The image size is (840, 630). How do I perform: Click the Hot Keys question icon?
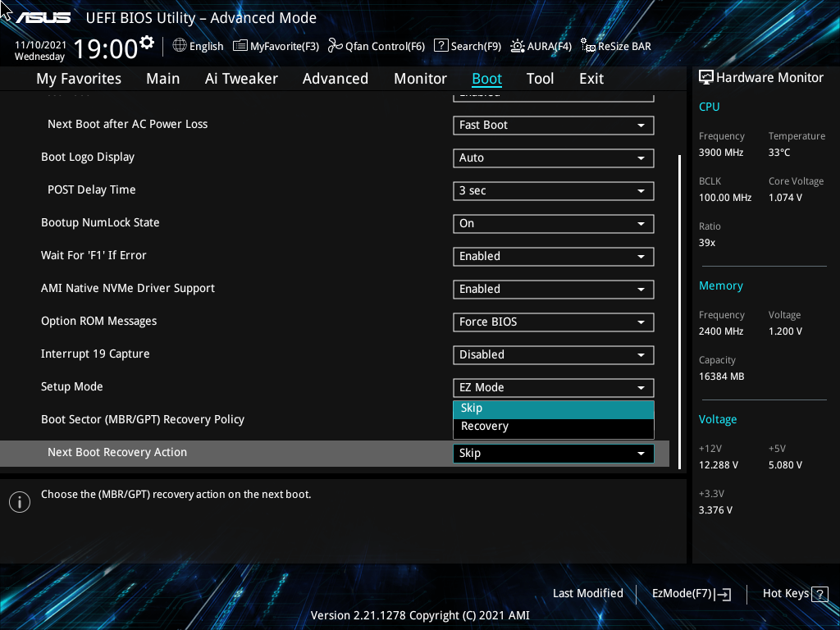(819, 594)
